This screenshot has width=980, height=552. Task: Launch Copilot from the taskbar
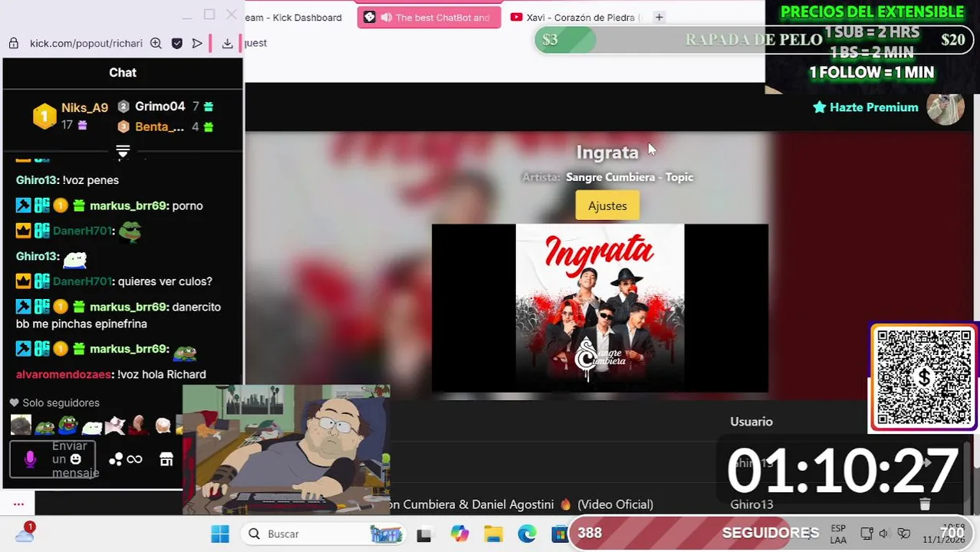coord(459,534)
